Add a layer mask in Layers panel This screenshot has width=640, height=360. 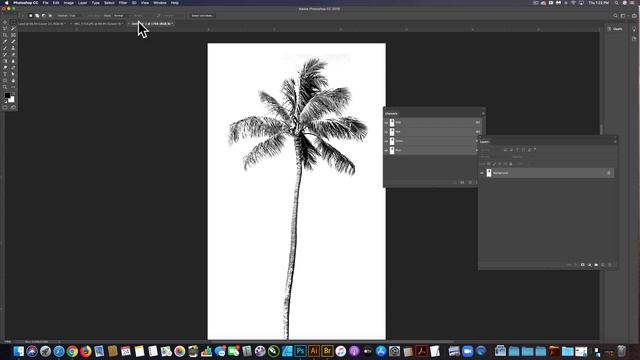click(x=582, y=265)
